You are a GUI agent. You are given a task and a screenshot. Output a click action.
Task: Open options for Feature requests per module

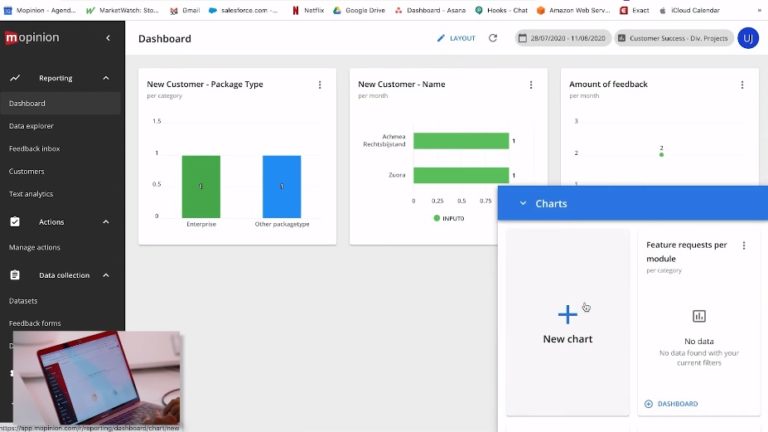pos(743,245)
